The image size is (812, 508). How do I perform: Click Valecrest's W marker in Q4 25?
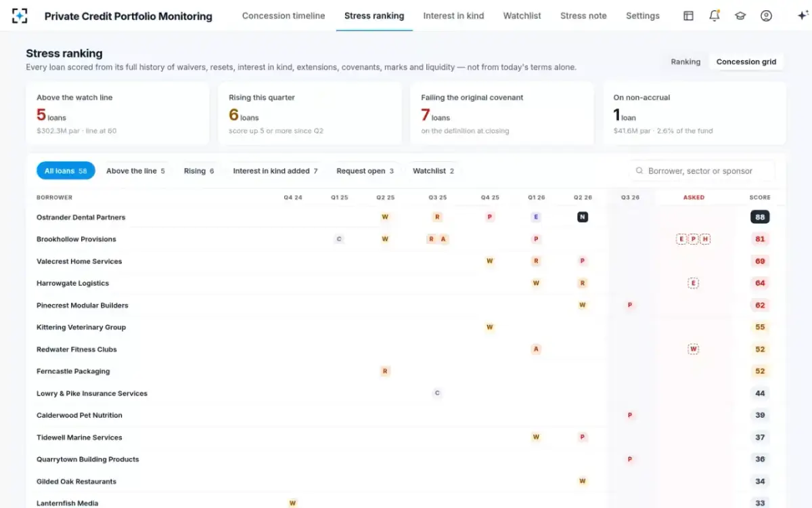coord(490,261)
